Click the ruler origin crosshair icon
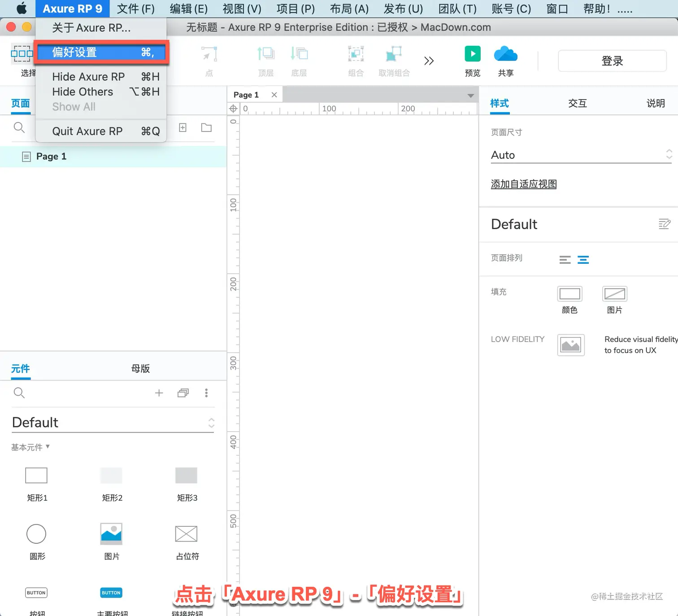Viewport: 678px width, 616px height. pos(233,109)
